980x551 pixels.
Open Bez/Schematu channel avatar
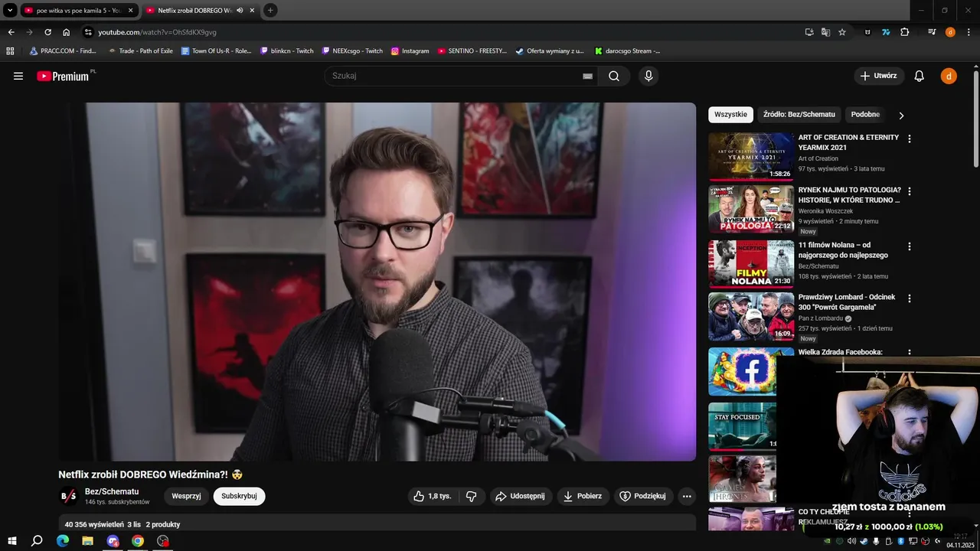pos(68,496)
